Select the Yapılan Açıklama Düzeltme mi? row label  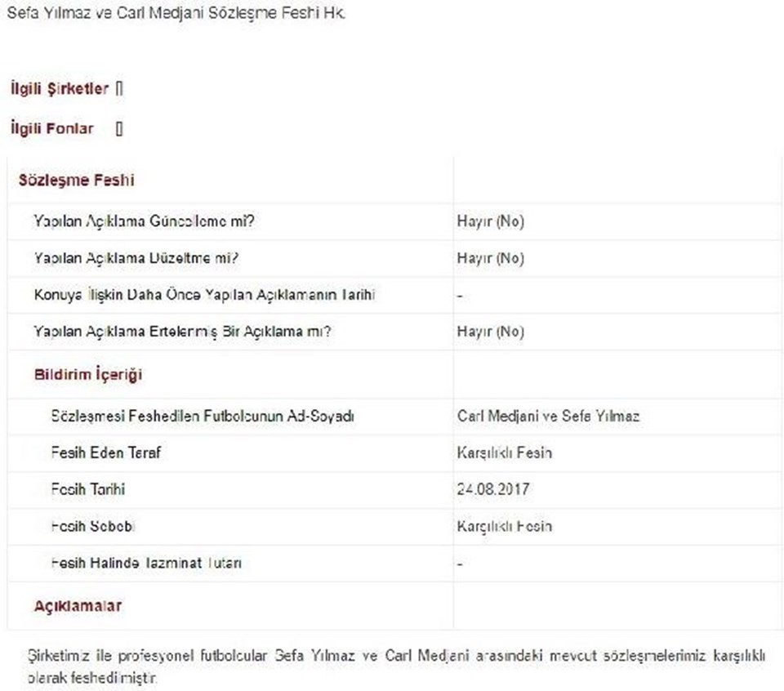coord(136,258)
